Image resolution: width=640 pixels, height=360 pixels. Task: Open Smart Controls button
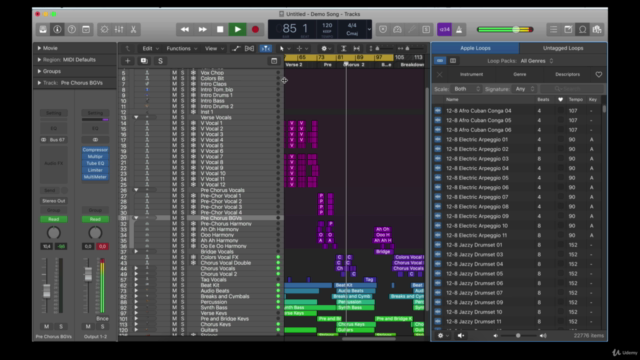(x=104, y=29)
